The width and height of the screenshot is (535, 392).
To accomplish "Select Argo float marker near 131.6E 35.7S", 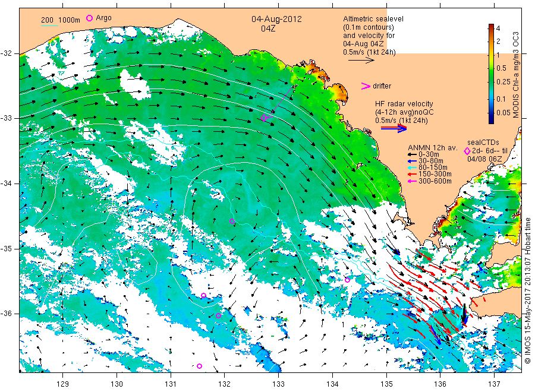I will [x=204, y=296].
